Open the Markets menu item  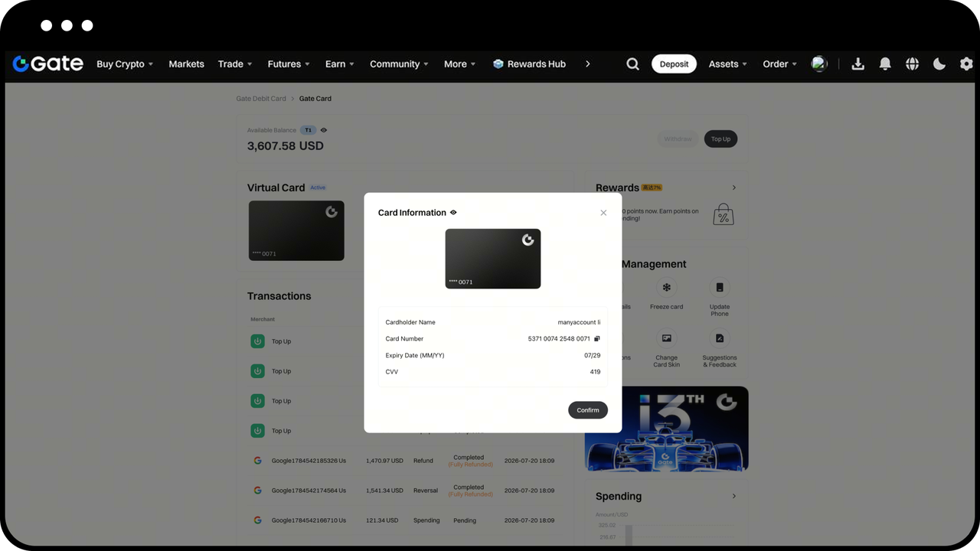click(186, 64)
